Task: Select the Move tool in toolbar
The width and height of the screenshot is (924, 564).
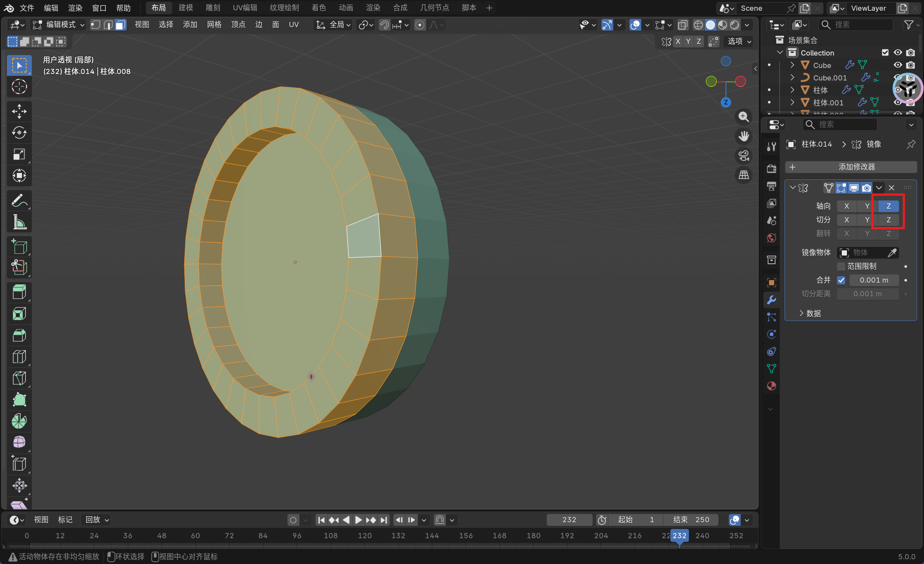Action: (19, 111)
